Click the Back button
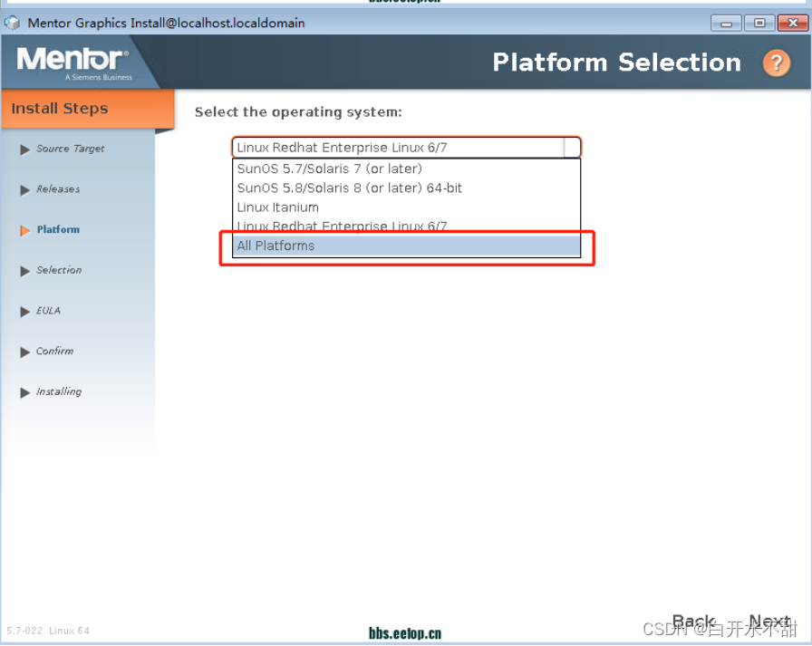812x646 pixels. click(x=694, y=621)
